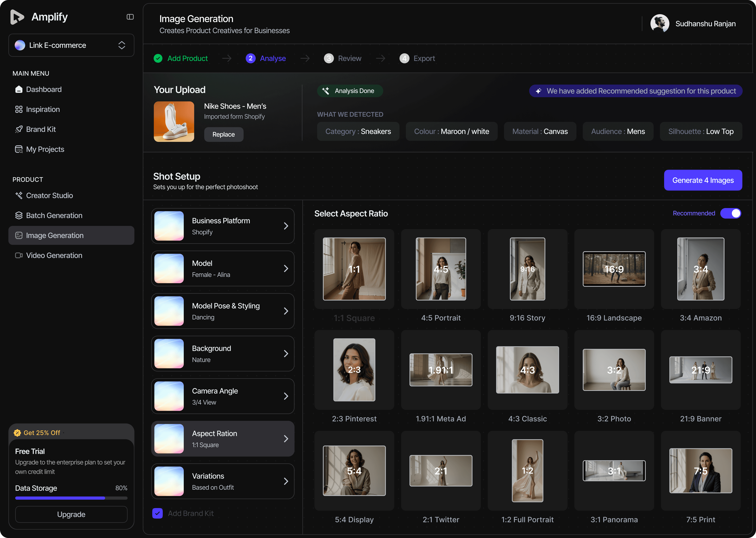
Task: Expand Model Pose & Styling chevron
Action: pyautogui.click(x=286, y=311)
